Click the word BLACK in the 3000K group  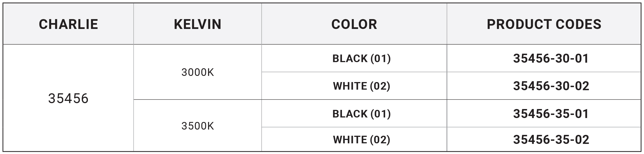(x=350, y=58)
